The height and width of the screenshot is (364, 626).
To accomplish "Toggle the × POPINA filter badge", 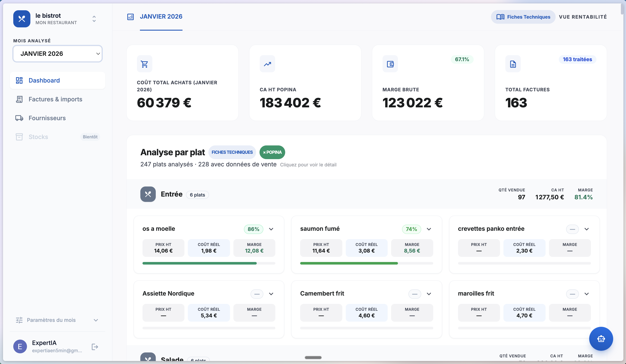I will (272, 152).
